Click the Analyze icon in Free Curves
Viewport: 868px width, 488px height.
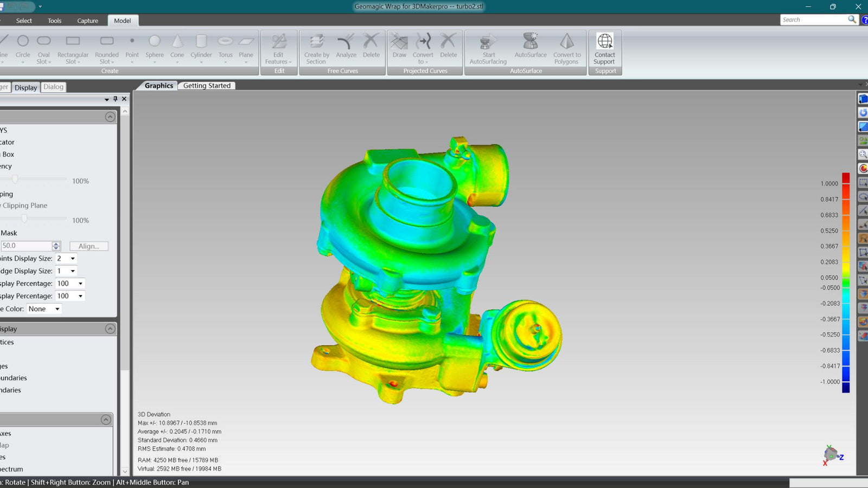click(346, 46)
